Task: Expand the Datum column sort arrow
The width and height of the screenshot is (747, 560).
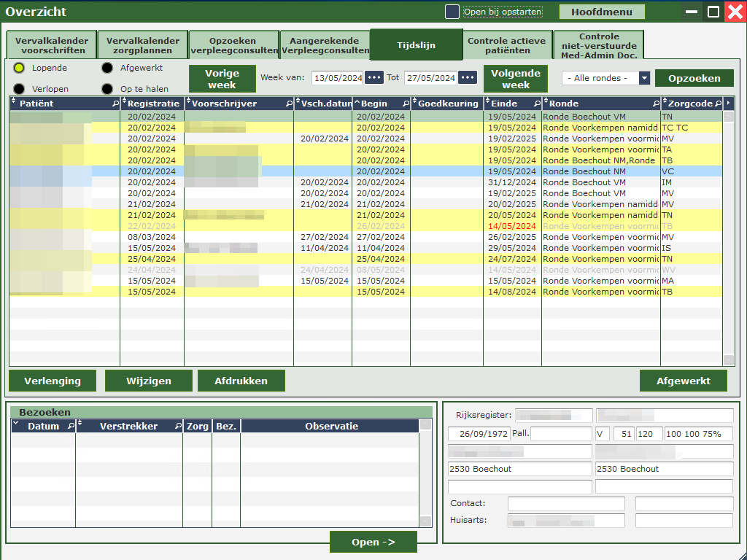Action: 16,424
